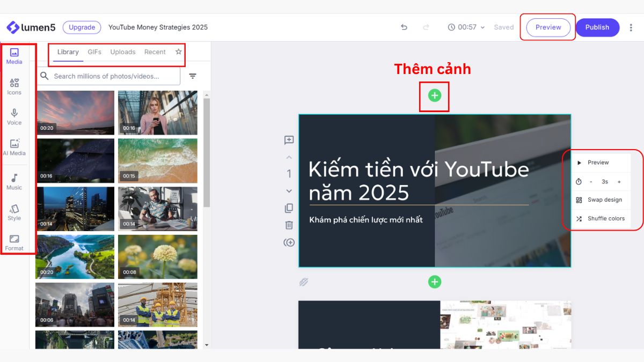
Task: Select the aerial river valley video thumbnail
Action: (x=75, y=256)
